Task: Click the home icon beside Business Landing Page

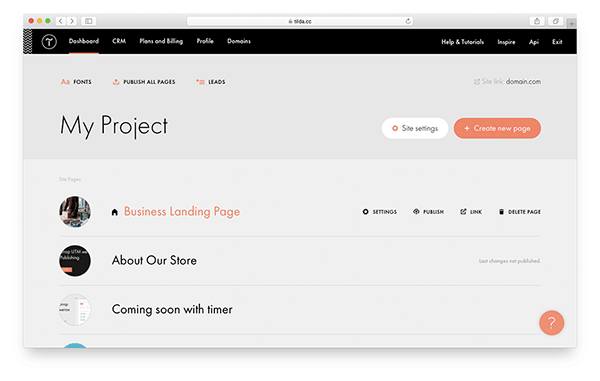Action: 114,212
